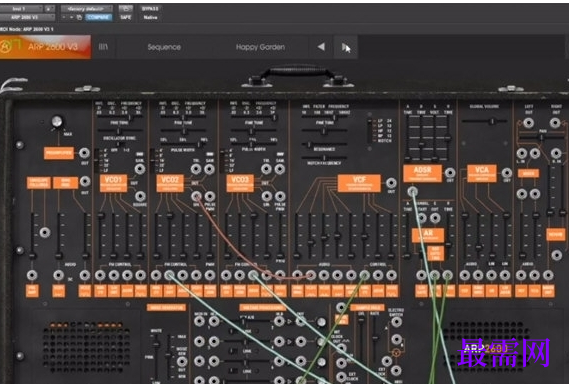
Task: Click the RIGHT OUT jack
Action: (x=555, y=123)
